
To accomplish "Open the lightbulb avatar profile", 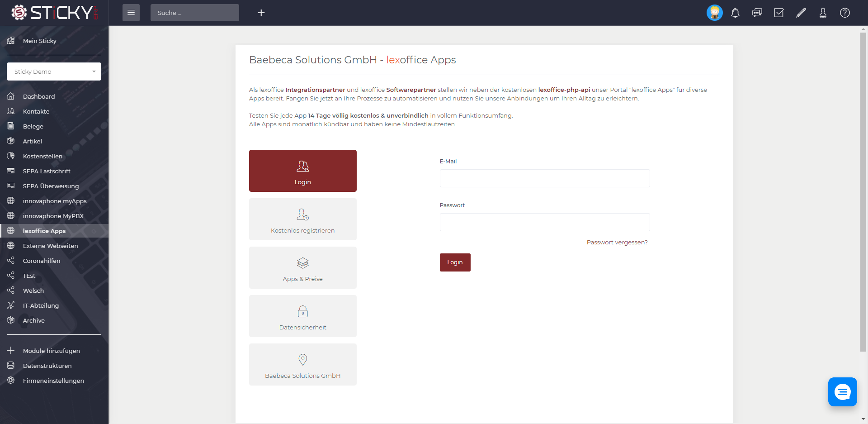I will [x=715, y=13].
